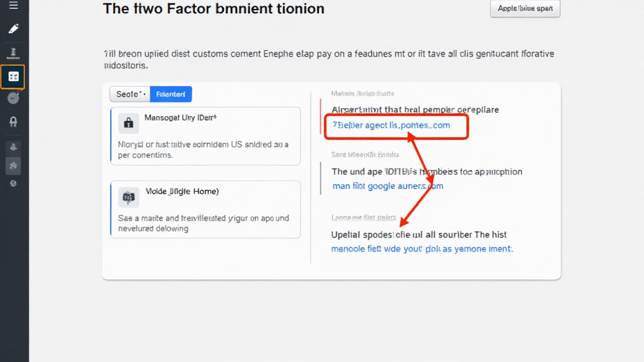This screenshot has height=362, width=644.
Task: Click the puzzle piece sidebar icon
Action: click(13, 165)
